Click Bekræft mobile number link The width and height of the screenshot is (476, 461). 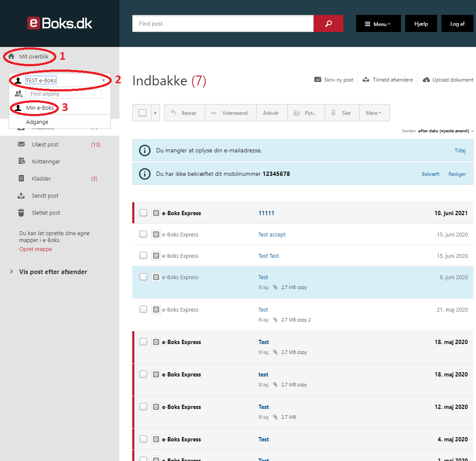click(x=430, y=174)
